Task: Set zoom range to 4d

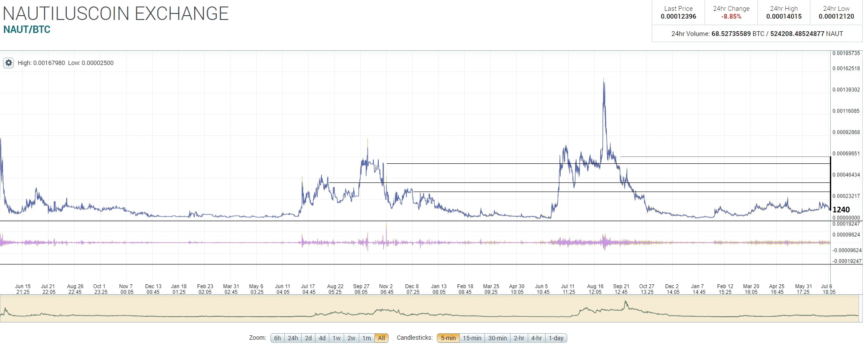Action: tap(322, 338)
